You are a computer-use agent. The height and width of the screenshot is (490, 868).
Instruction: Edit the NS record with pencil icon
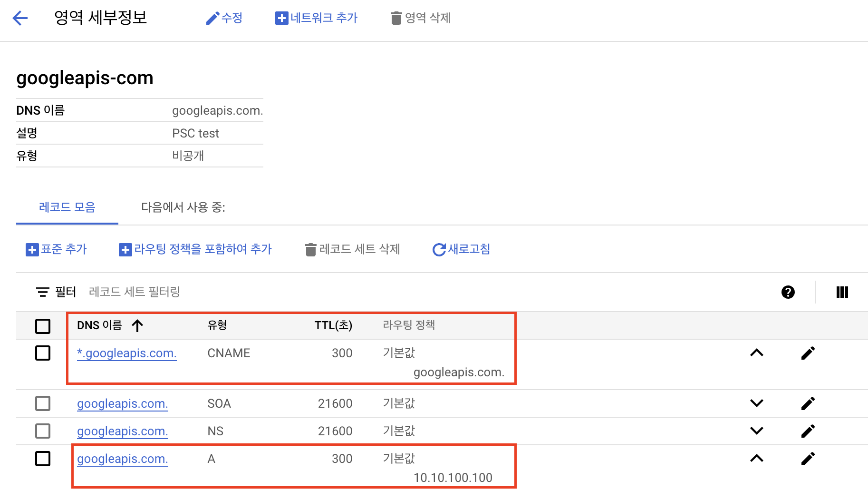[x=808, y=431]
